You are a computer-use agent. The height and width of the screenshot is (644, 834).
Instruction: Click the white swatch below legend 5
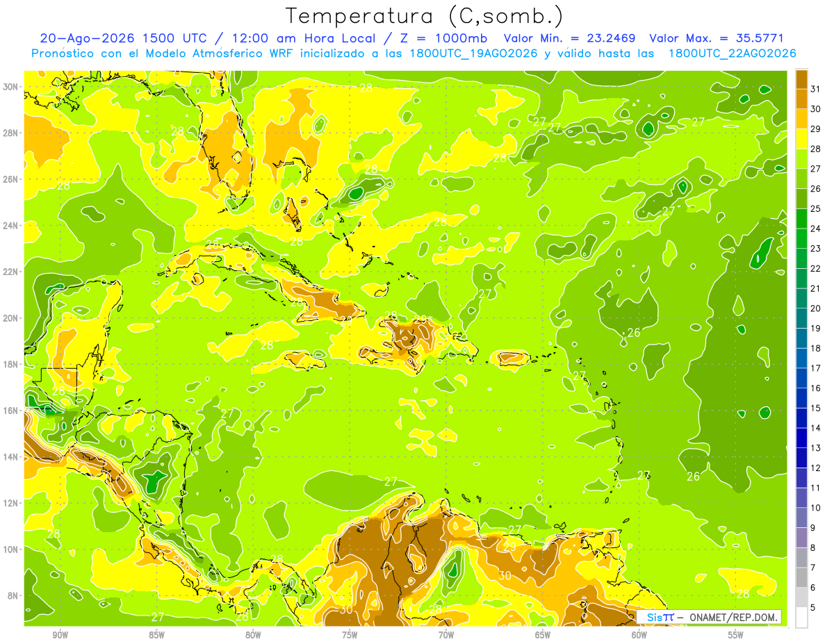click(801, 618)
